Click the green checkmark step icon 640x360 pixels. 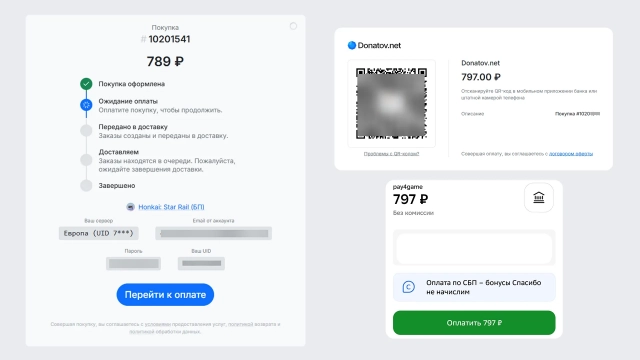86,84
